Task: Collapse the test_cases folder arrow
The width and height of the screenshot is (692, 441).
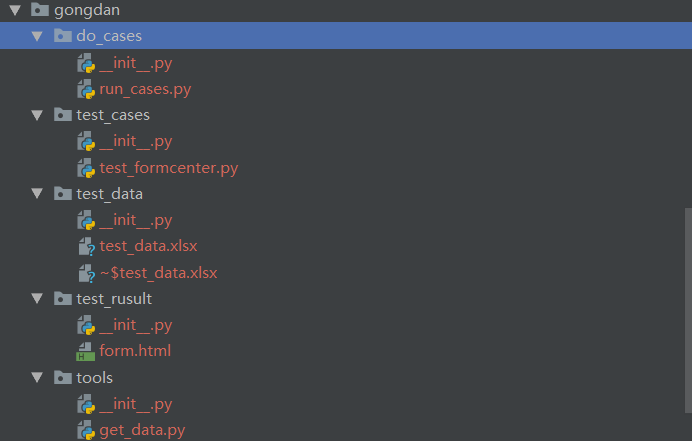Action: point(37,115)
